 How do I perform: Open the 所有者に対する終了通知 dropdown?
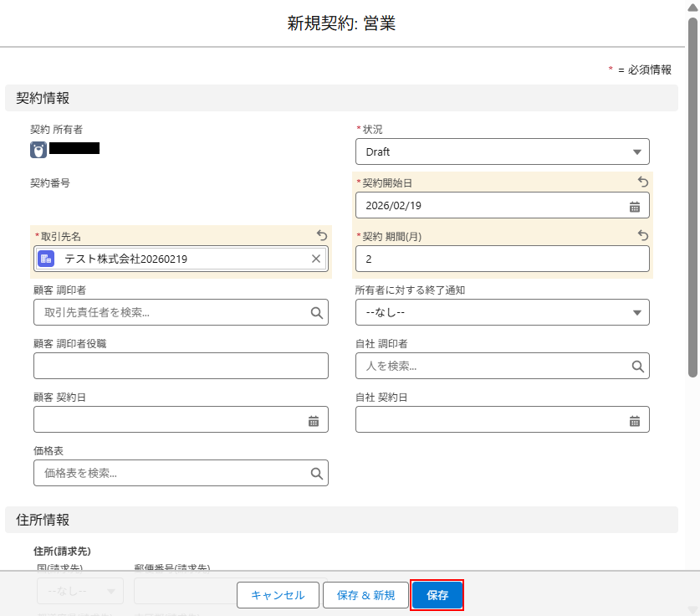636,312
